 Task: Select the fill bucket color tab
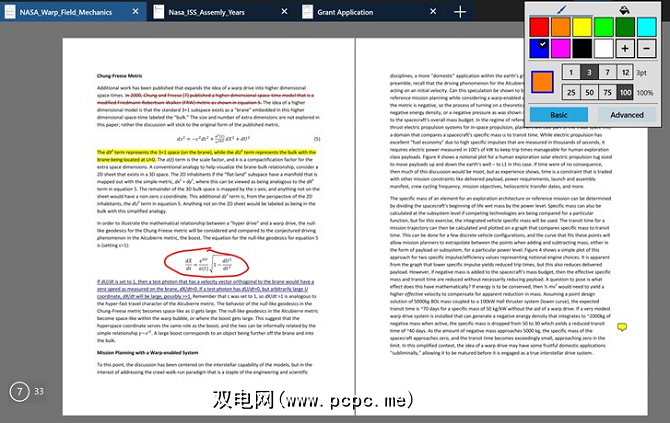624,9
